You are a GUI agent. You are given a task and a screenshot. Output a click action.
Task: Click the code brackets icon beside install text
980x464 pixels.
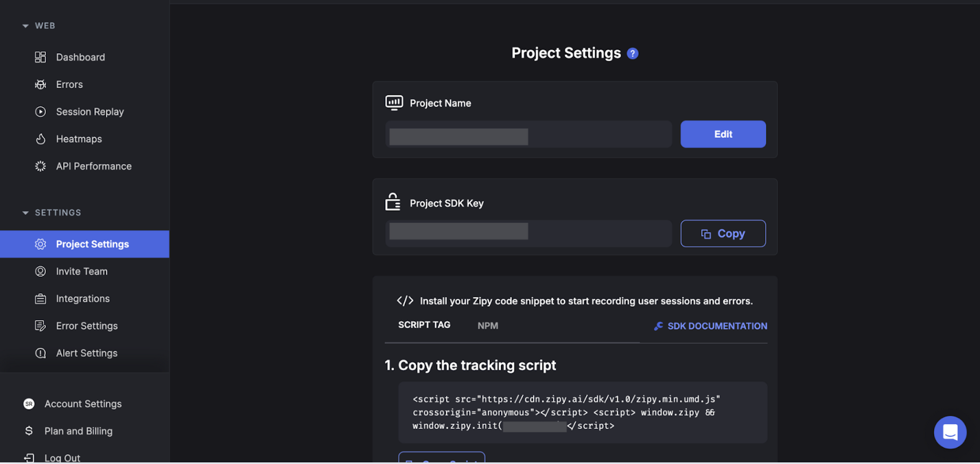pyautogui.click(x=405, y=301)
